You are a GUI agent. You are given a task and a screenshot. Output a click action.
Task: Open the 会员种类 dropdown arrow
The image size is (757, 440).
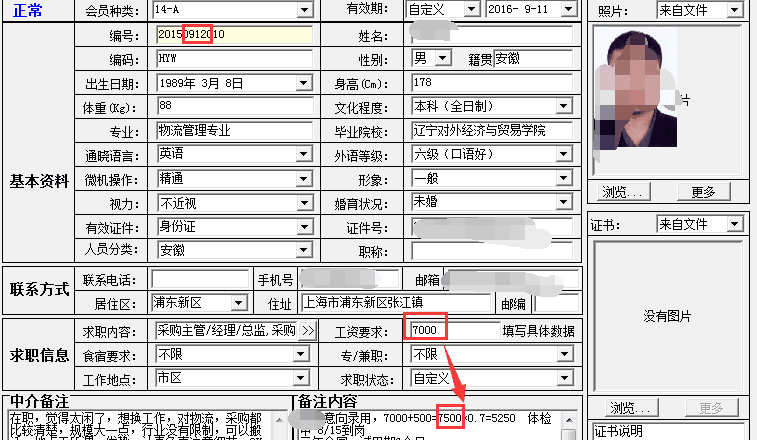(304, 9)
